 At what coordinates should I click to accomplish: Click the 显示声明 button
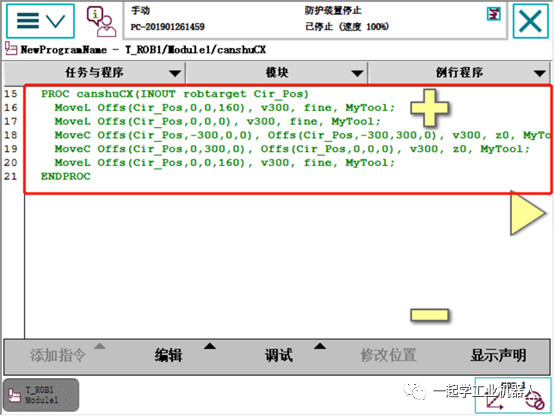point(498,355)
